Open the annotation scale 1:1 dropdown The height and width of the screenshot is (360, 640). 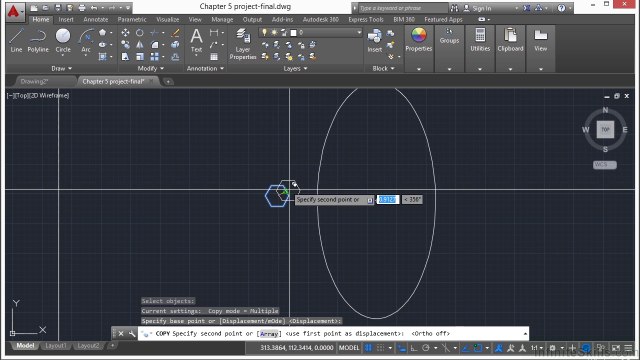point(536,348)
